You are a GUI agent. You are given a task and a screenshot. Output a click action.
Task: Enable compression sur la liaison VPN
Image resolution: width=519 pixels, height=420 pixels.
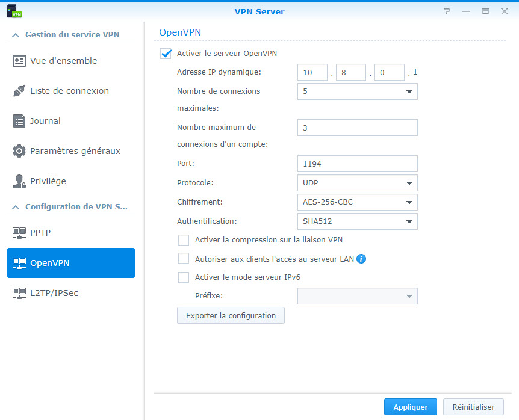pyautogui.click(x=184, y=240)
